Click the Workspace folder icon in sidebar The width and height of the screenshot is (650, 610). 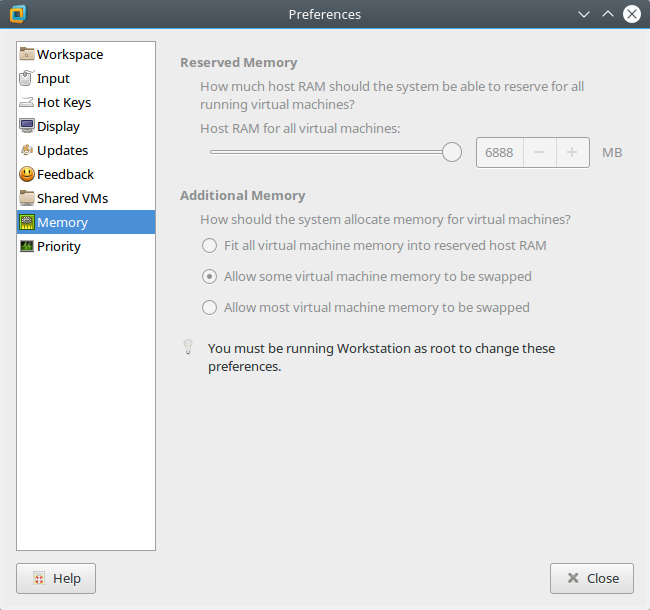(x=27, y=54)
